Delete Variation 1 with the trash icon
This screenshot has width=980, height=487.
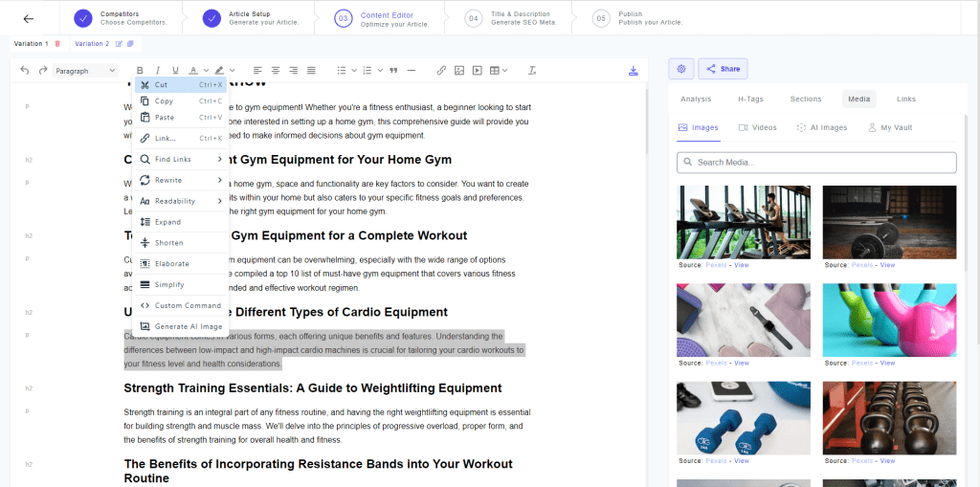pyautogui.click(x=57, y=44)
